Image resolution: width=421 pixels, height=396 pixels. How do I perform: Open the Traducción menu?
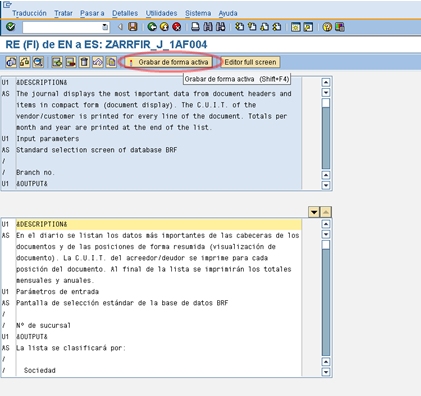(29, 13)
